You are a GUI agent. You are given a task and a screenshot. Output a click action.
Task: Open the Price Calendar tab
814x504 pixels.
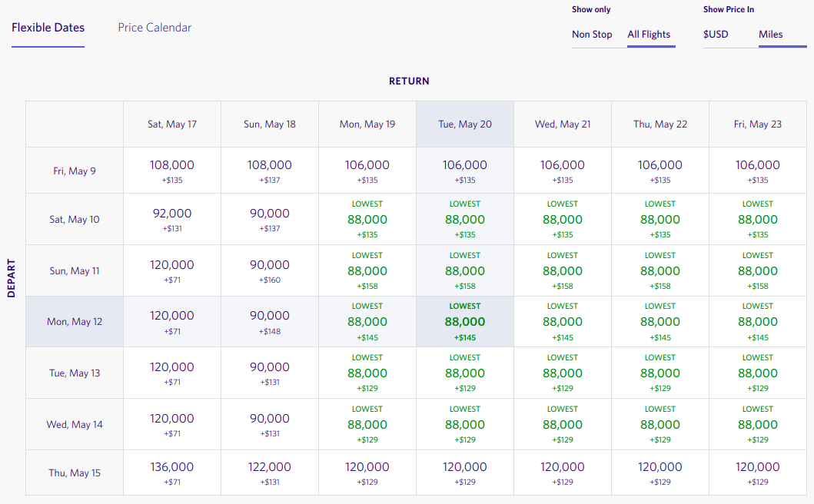154,28
